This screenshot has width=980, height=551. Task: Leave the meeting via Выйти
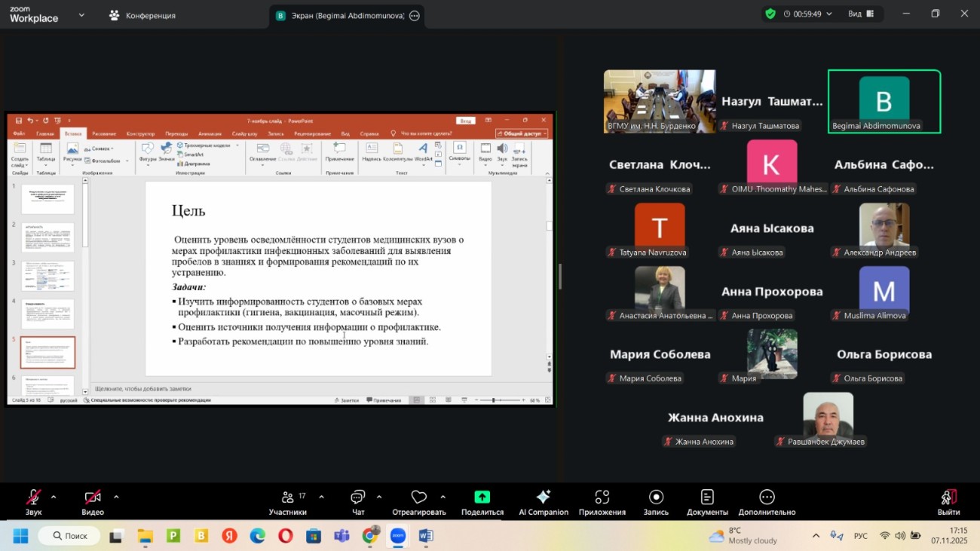948,503
